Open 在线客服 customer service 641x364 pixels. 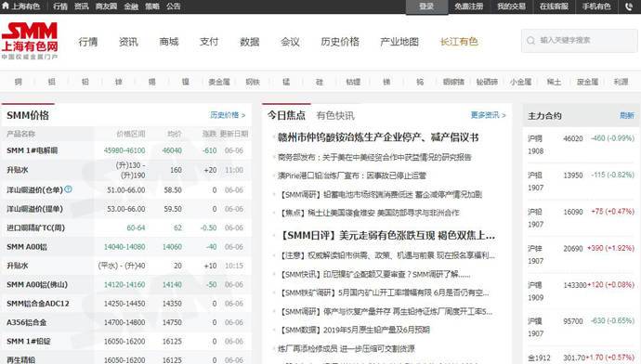tap(554, 6)
